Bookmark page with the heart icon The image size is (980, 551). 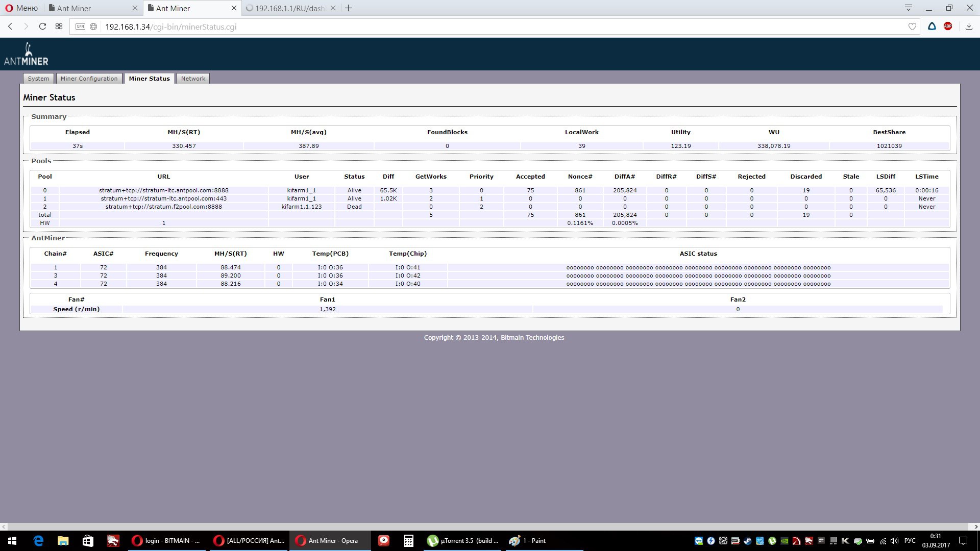click(x=912, y=27)
